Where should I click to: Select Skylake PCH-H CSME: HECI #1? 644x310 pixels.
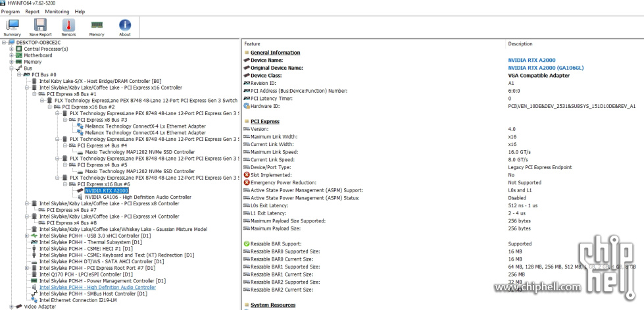click(86, 249)
